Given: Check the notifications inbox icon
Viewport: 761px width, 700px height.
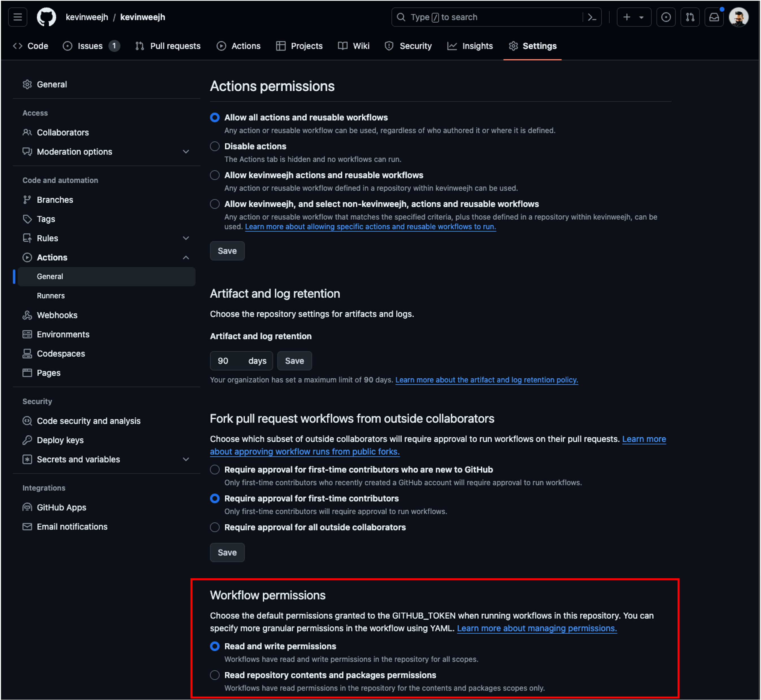Looking at the screenshot, I should (714, 17).
